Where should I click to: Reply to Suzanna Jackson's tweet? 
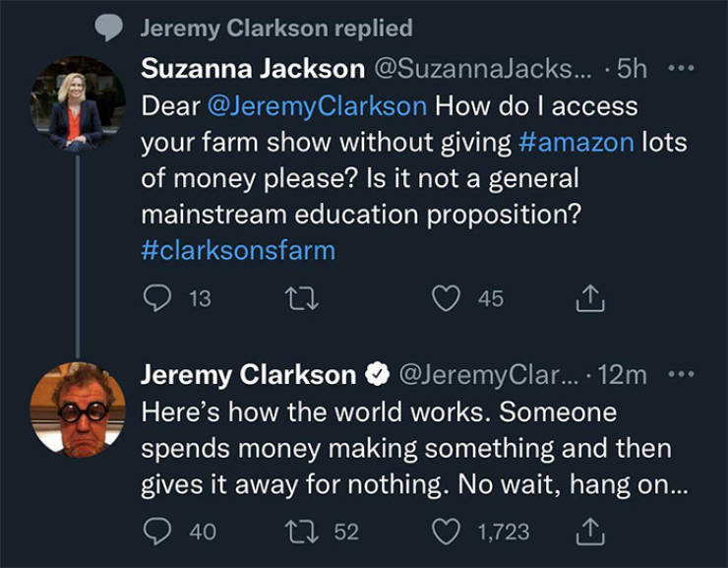157,298
